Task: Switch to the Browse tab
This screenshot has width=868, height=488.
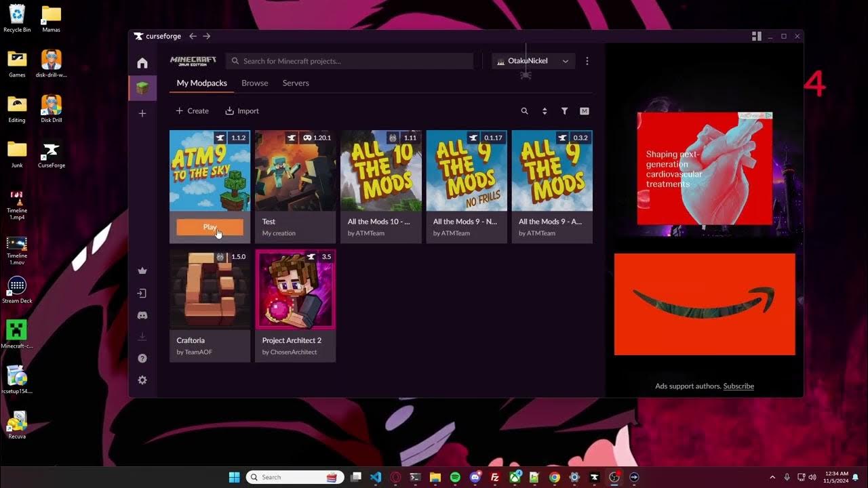Action: (x=255, y=83)
